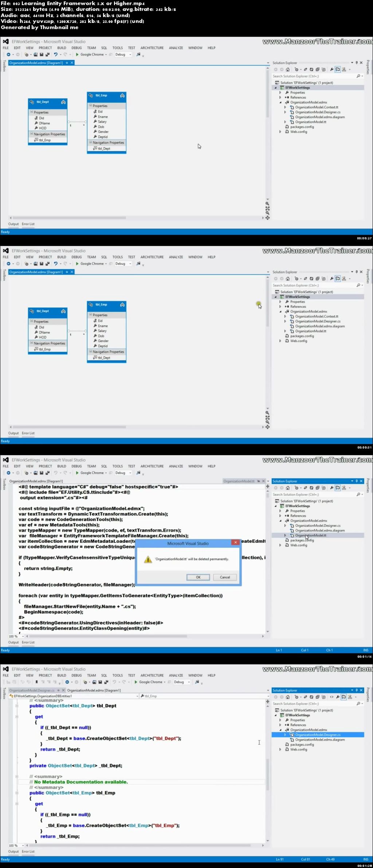Open FILE menu in 00:00:27 frame

click(x=6, y=48)
